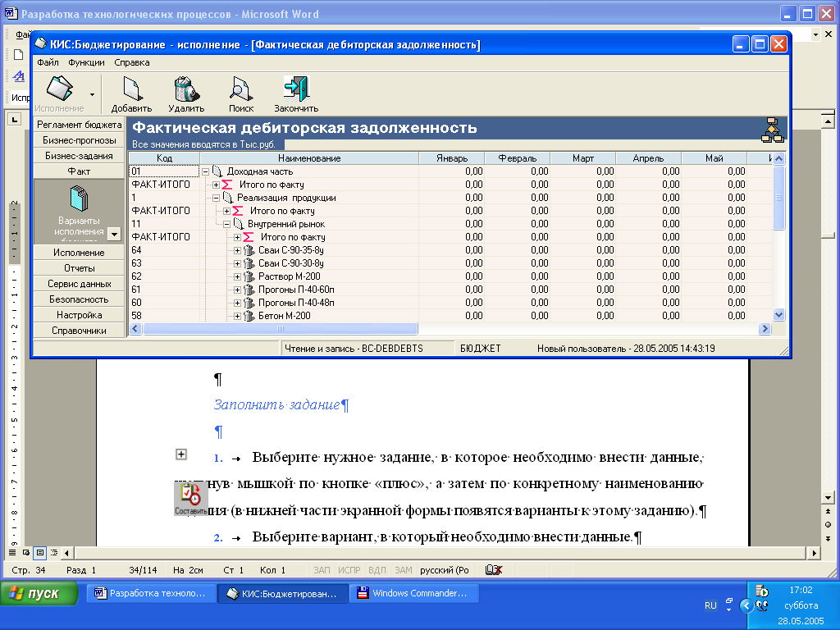Collapse the Реализация продукции node
This screenshot has height=630, width=840.
pos(216,198)
